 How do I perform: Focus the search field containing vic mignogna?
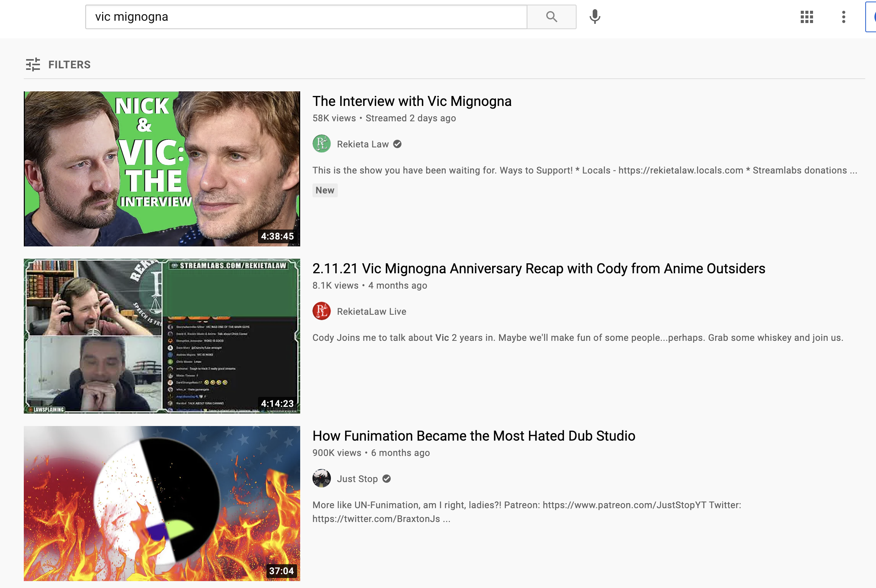coord(306,17)
